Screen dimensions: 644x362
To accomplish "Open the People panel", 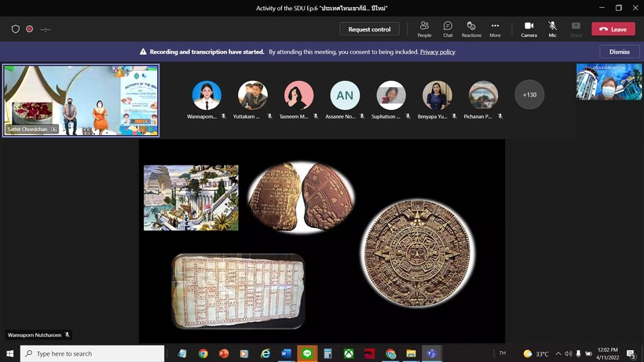I will (x=424, y=29).
